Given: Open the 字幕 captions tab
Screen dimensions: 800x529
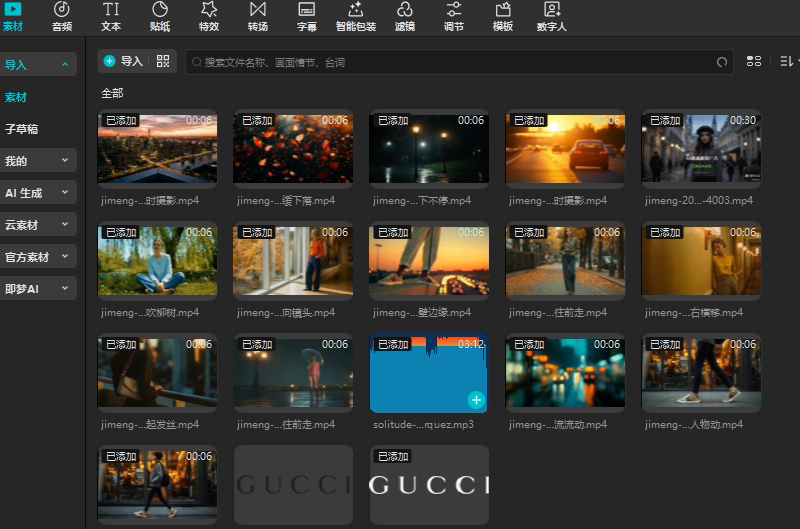Looking at the screenshot, I should click(307, 16).
